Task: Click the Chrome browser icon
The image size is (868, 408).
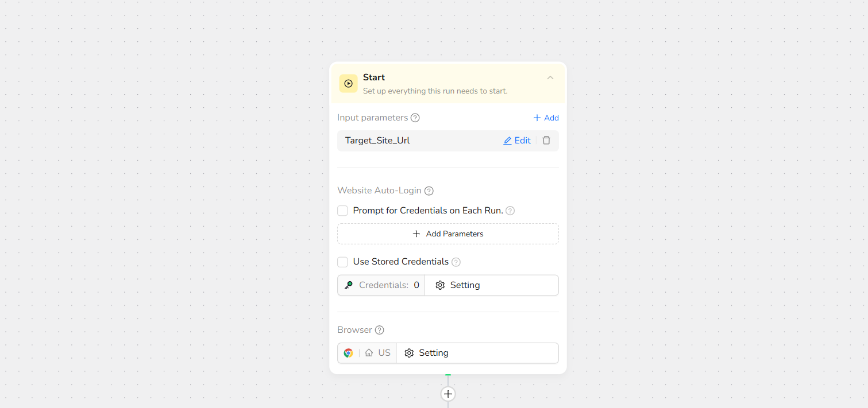Action: tap(348, 353)
